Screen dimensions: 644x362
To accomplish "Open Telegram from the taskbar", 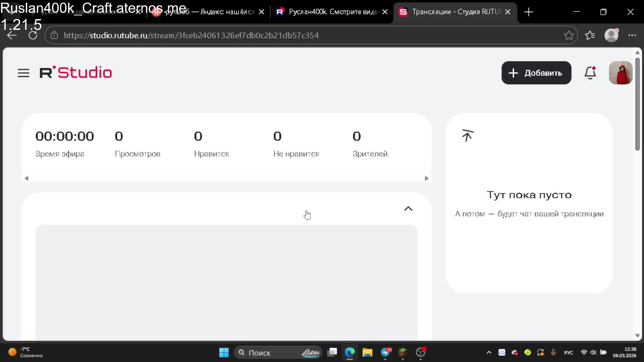I will pos(386,353).
